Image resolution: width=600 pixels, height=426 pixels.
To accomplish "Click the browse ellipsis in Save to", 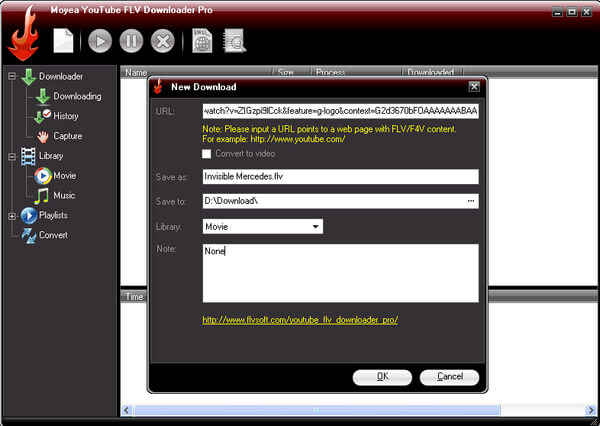I will click(470, 202).
